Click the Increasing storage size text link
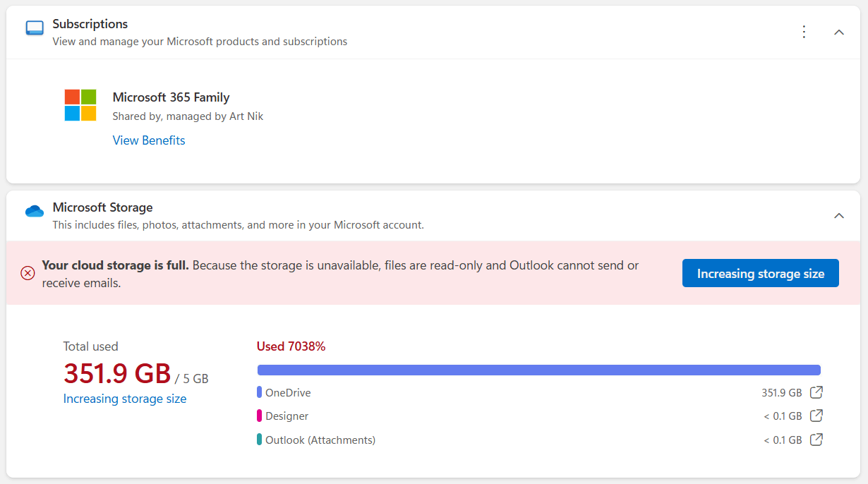Screen dimensions: 868x484 [x=125, y=399]
